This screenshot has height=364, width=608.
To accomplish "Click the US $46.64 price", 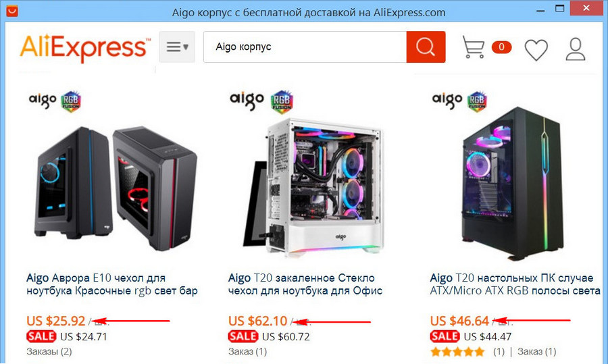I will click(459, 321).
